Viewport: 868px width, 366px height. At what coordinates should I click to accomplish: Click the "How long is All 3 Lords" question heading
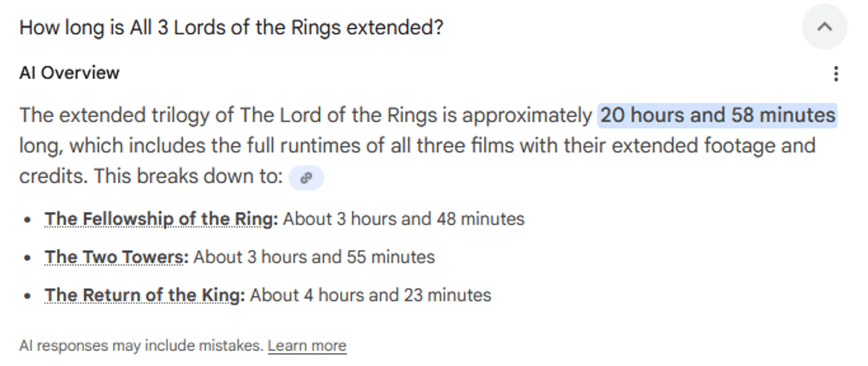click(x=231, y=28)
